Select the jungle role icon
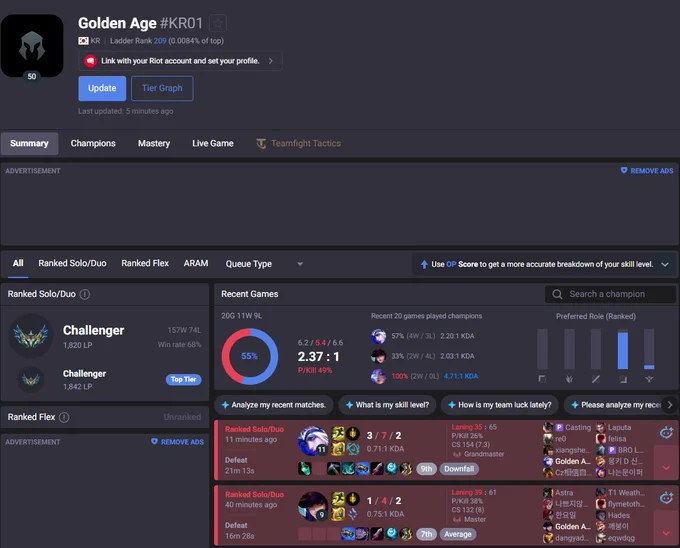This screenshot has width=680, height=548. point(569,379)
